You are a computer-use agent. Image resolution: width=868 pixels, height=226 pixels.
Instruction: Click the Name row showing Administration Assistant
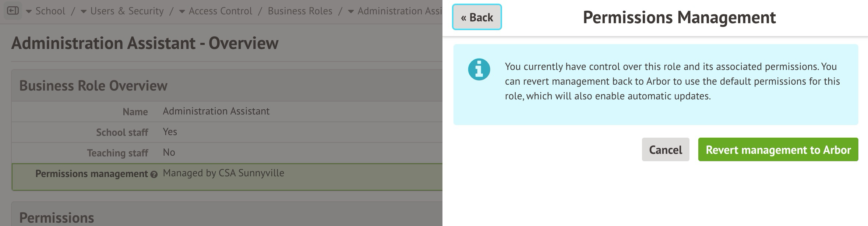tap(227, 112)
